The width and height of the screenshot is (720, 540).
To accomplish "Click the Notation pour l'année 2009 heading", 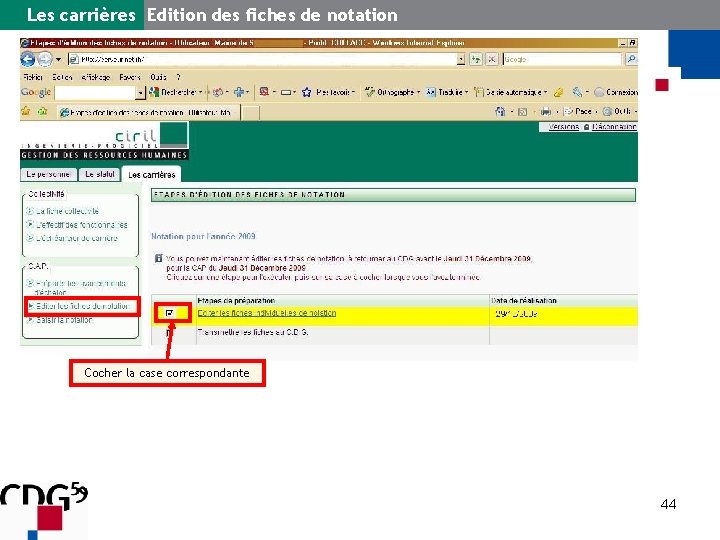I will (x=203, y=236).
